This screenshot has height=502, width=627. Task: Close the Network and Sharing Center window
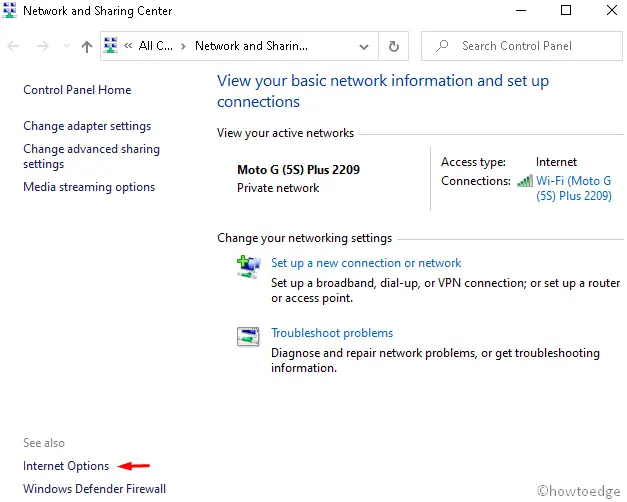(611, 10)
